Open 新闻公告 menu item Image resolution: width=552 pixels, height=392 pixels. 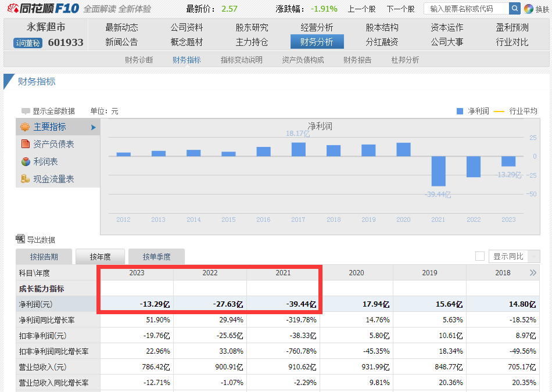(x=122, y=42)
